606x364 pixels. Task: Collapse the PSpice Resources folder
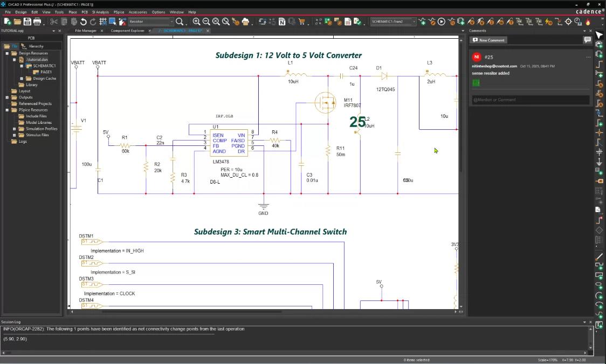[x=7, y=110]
